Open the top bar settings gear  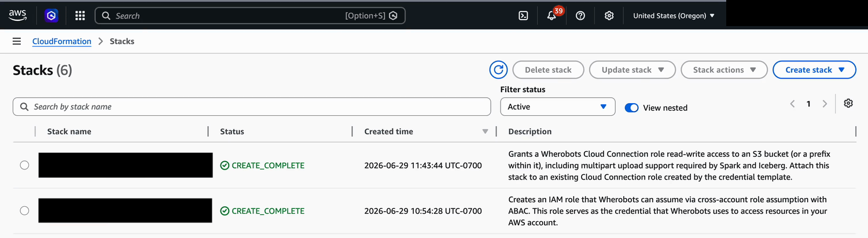click(609, 16)
